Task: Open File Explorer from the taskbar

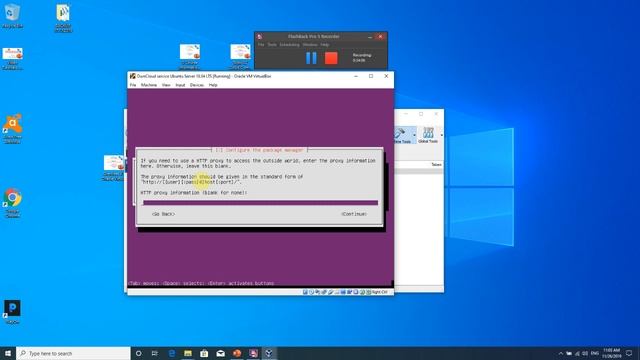Action: pyautogui.click(x=188, y=353)
